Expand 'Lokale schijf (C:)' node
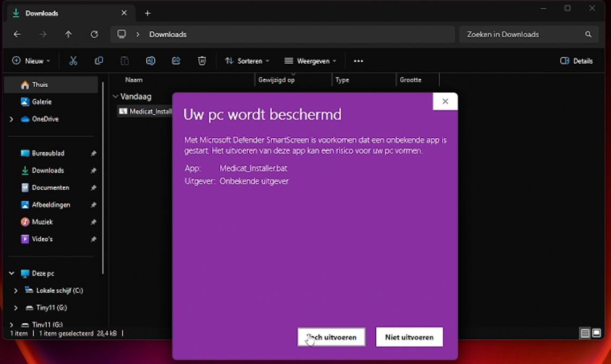 pos(16,291)
